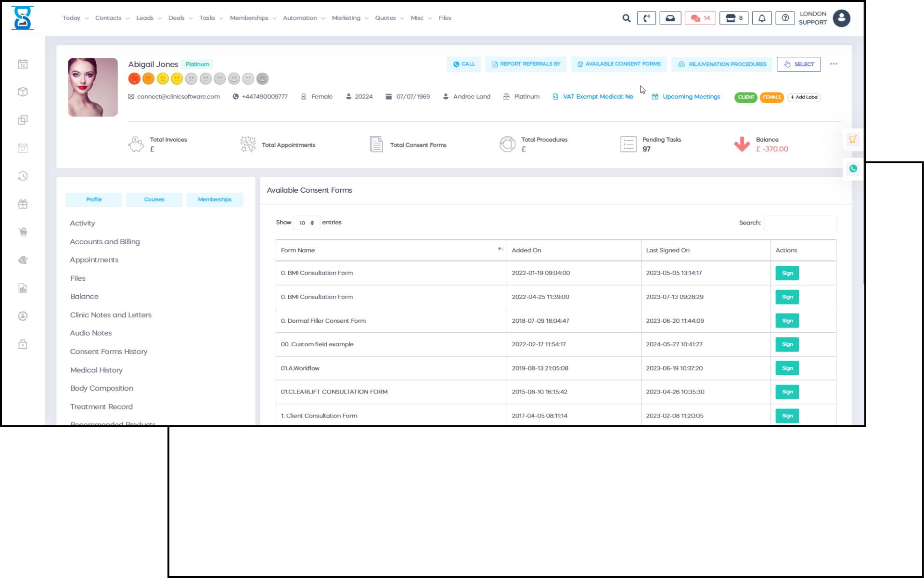Click the search magnifier icon
Screen dimensions: 924x578
tap(626, 18)
